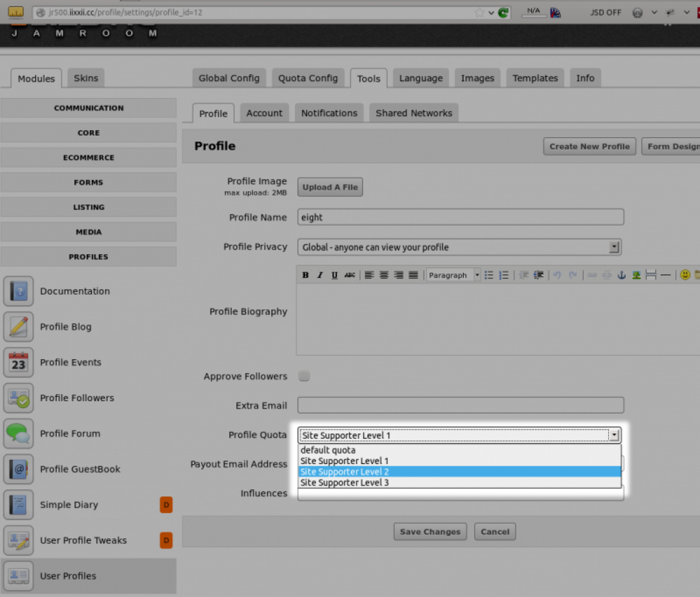Image resolution: width=700 pixels, height=597 pixels.
Task: Click the italic formatting icon
Action: 320,275
